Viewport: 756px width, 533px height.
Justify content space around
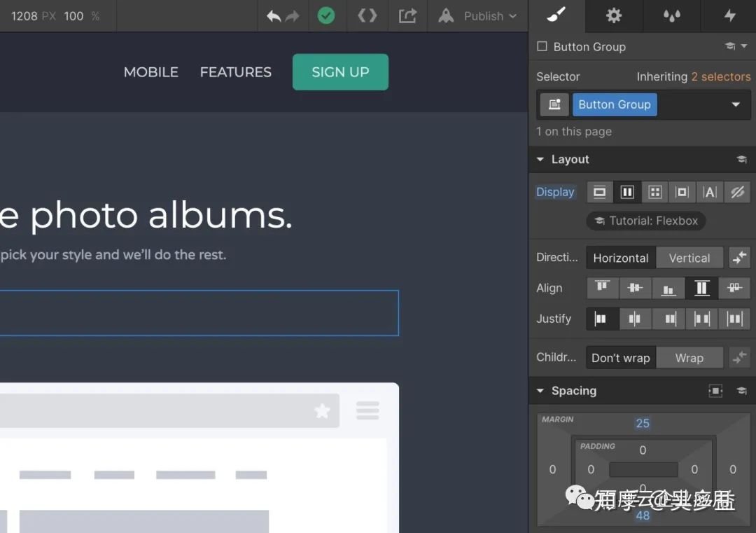(x=735, y=319)
